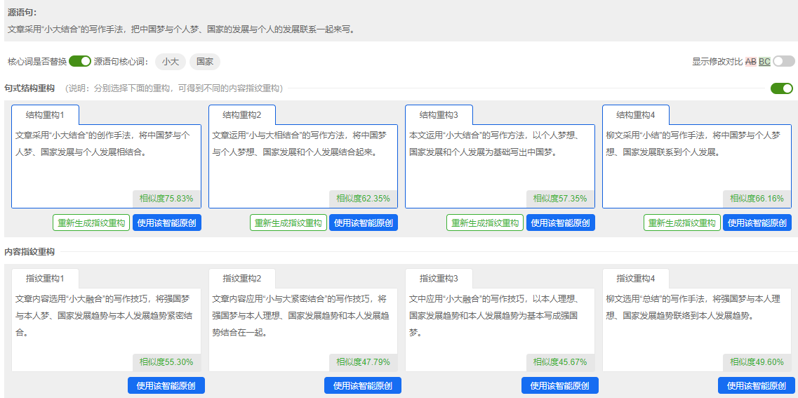798x398 pixels.
Task: Click the 相似度62.35% badge
Action: point(363,199)
